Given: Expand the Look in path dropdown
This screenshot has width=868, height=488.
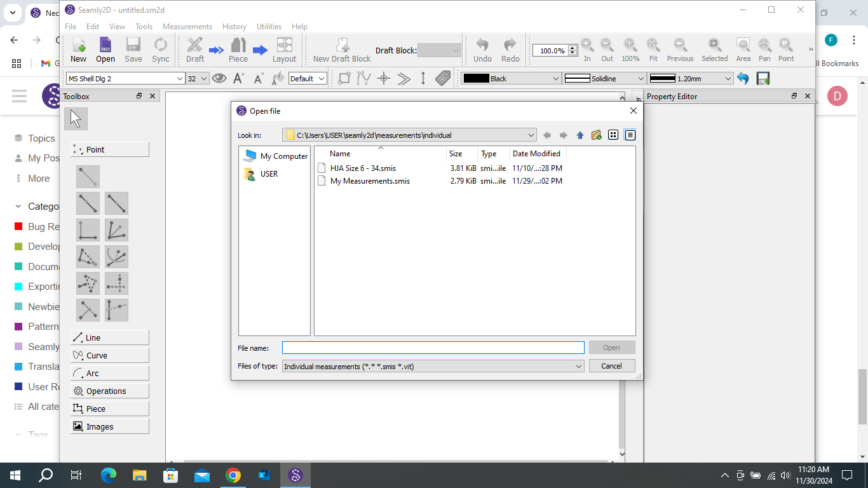Looking at the screenshot, I should [531, 135].
